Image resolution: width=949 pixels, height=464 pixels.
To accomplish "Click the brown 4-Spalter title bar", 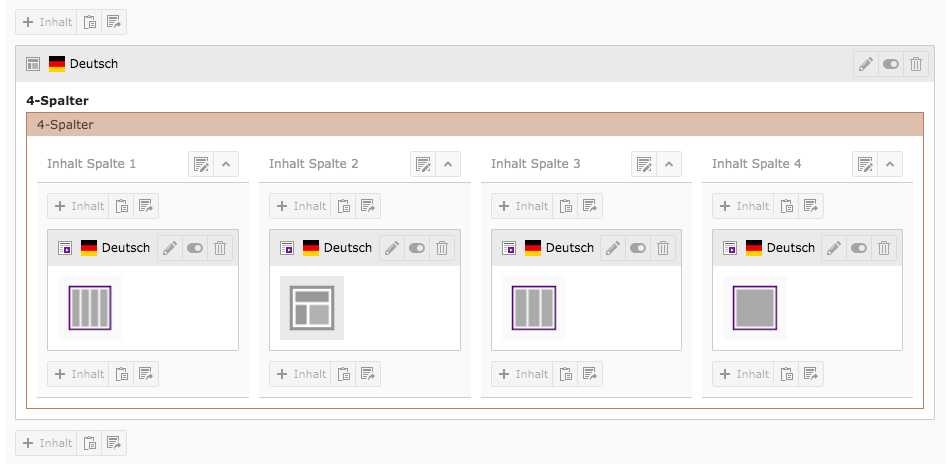I will tap(475, 125).
